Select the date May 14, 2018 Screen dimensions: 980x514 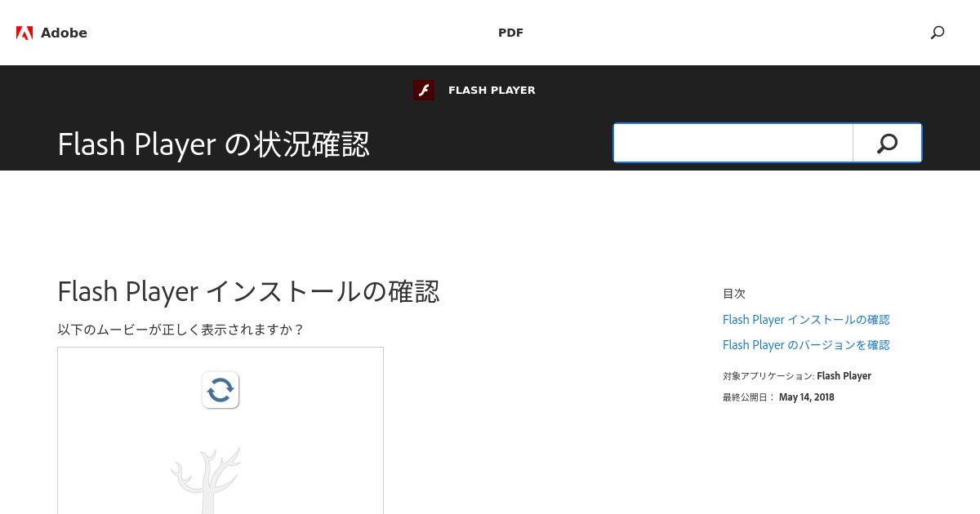coord(807,397)
